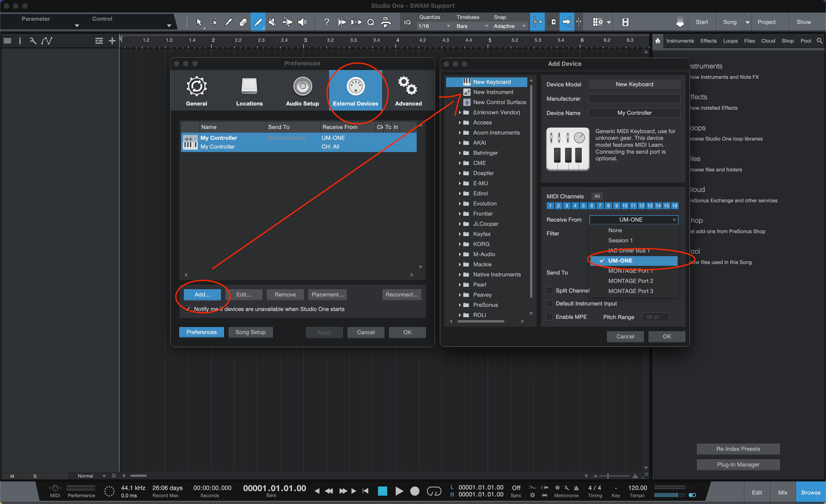
Task: Click the Play button in transport
Action: tap(399, 491)
